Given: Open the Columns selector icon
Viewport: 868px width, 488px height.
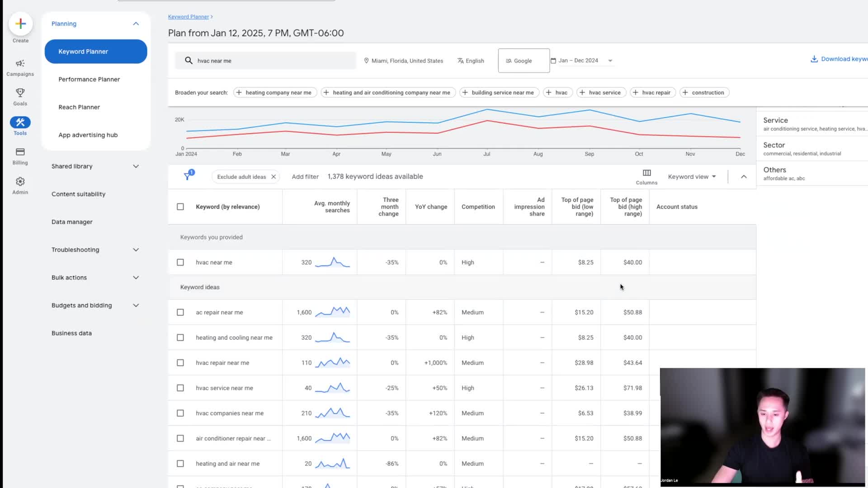Looking at the screenshot, I should click(x=646, y=173).
